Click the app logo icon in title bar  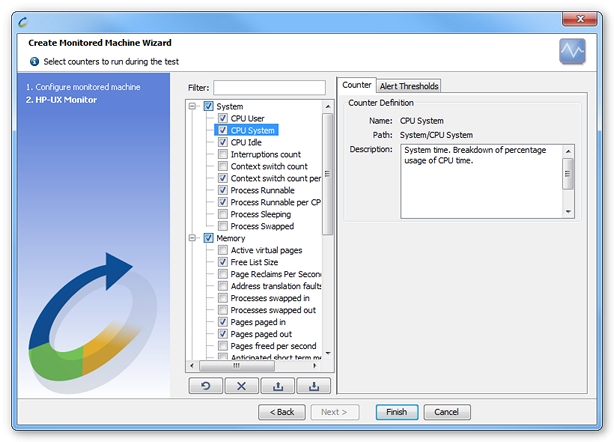tap(23, 22)
